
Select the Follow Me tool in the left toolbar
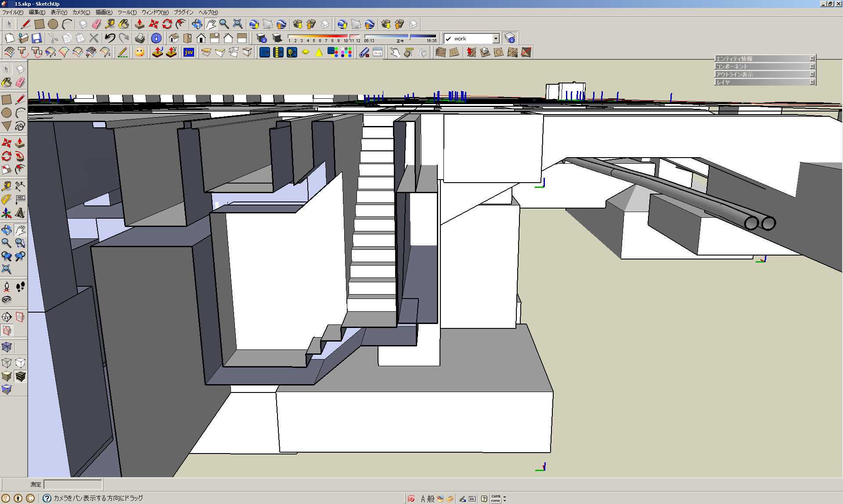pyautogui.click(x=20, y=156)
